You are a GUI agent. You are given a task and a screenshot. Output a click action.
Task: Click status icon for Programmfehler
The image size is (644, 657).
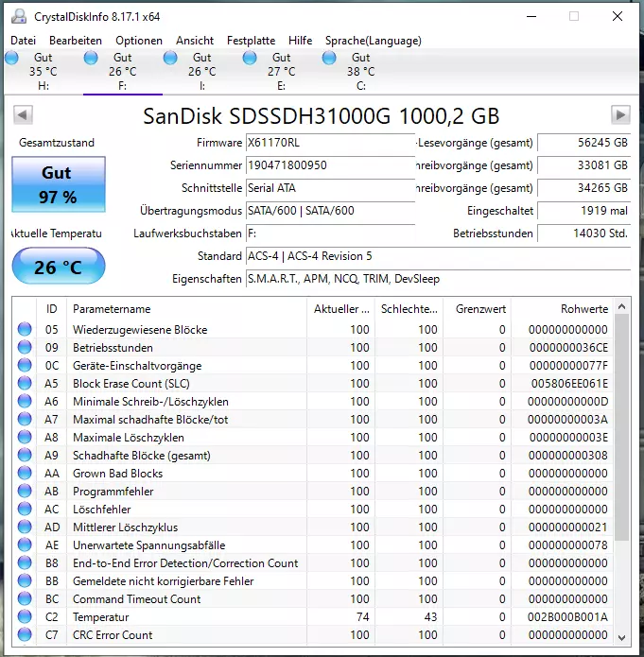tap(25, 491)
